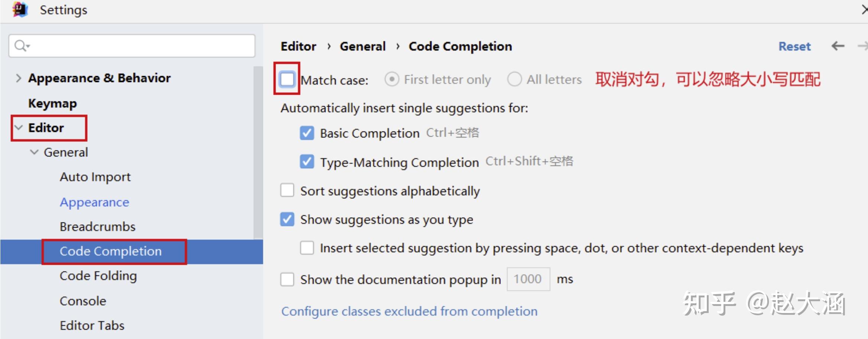
Task: Close the Settings window
Action: 864,10
